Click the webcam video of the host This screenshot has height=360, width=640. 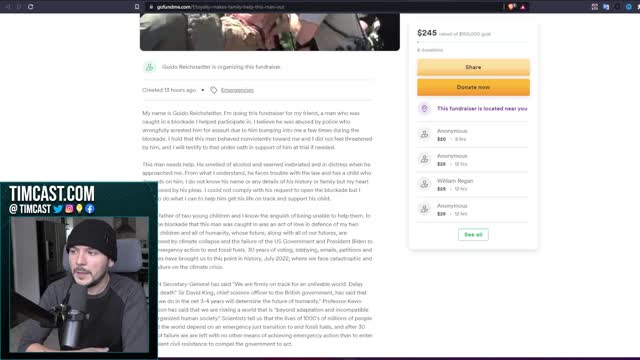tap(79, 284)
